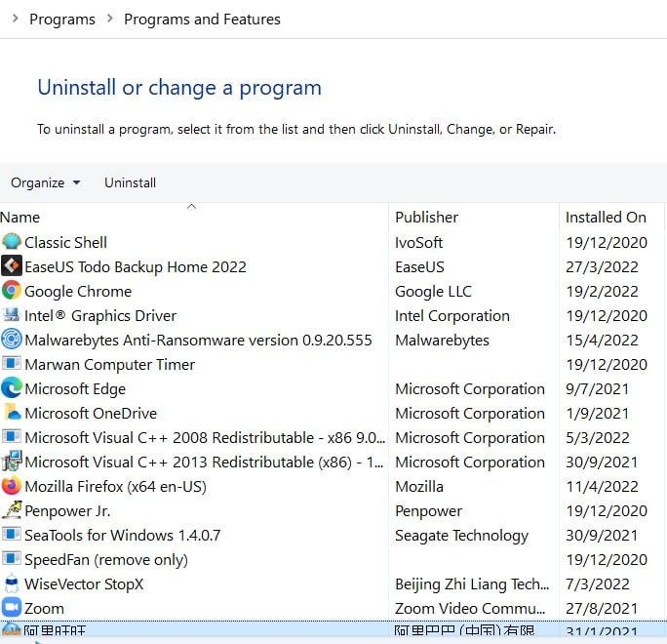Select the Mozilla Firefox icon

click(12, 486)
